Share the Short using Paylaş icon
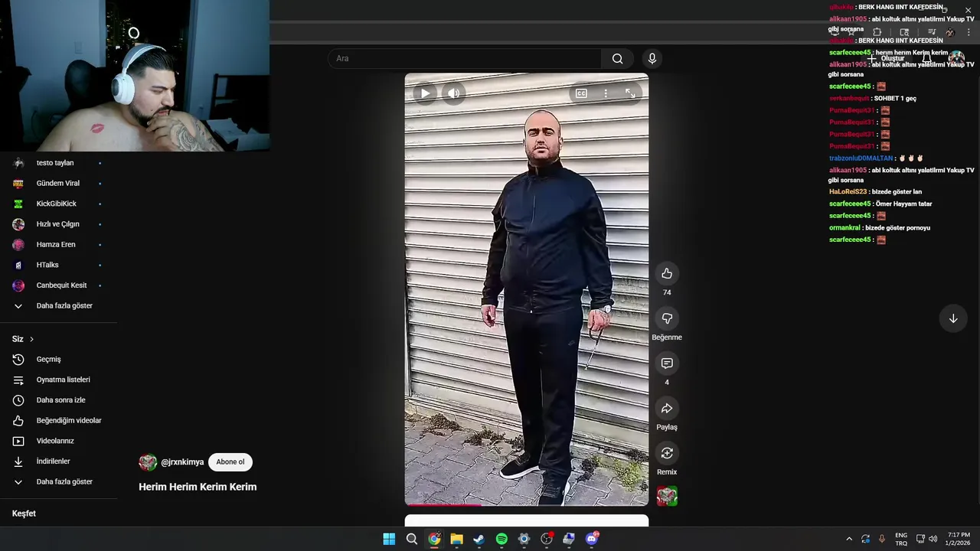The width and height of the screenshot is (980, 551). [x=667, y=409]
